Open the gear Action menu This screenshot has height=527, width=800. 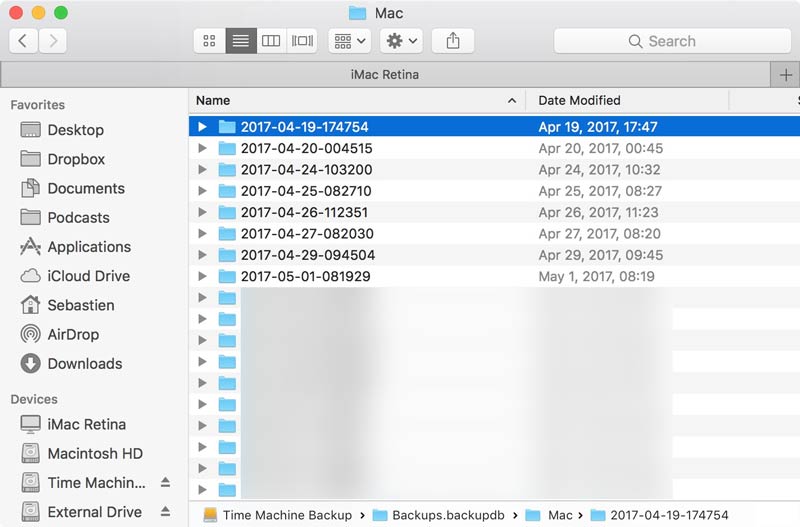tap(402, 41)
